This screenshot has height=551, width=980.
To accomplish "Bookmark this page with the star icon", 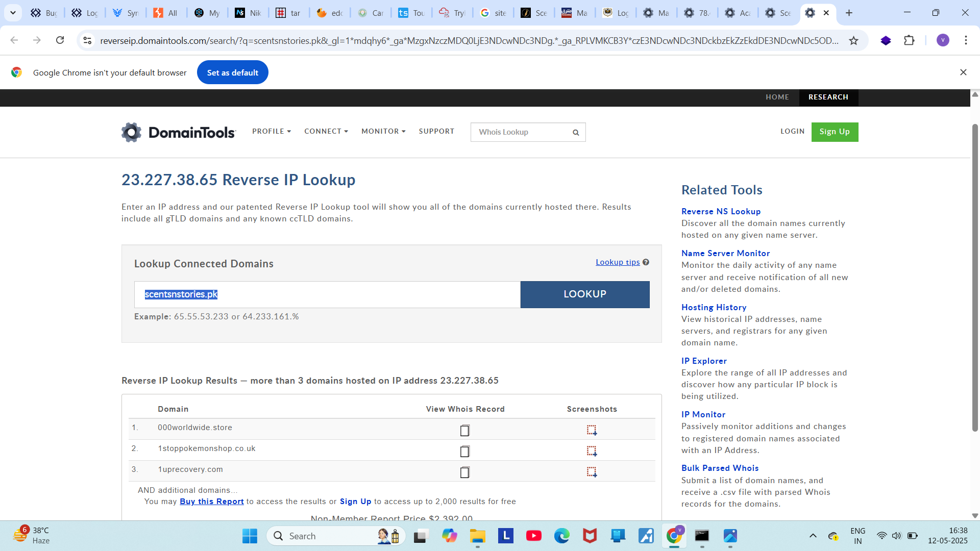I will coord(853,41).
